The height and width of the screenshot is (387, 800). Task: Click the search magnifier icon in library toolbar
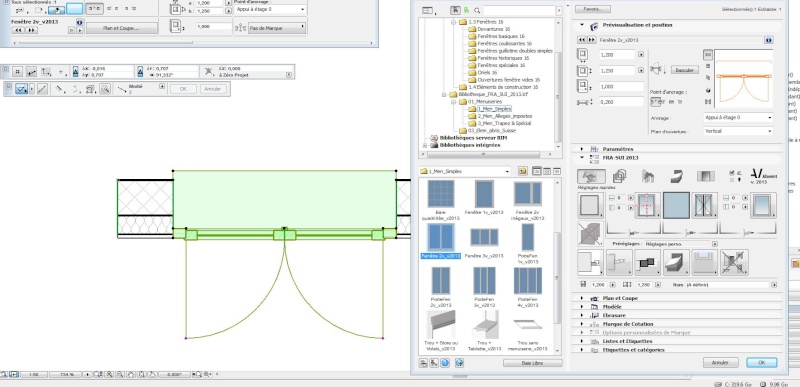tap(477, 10)
